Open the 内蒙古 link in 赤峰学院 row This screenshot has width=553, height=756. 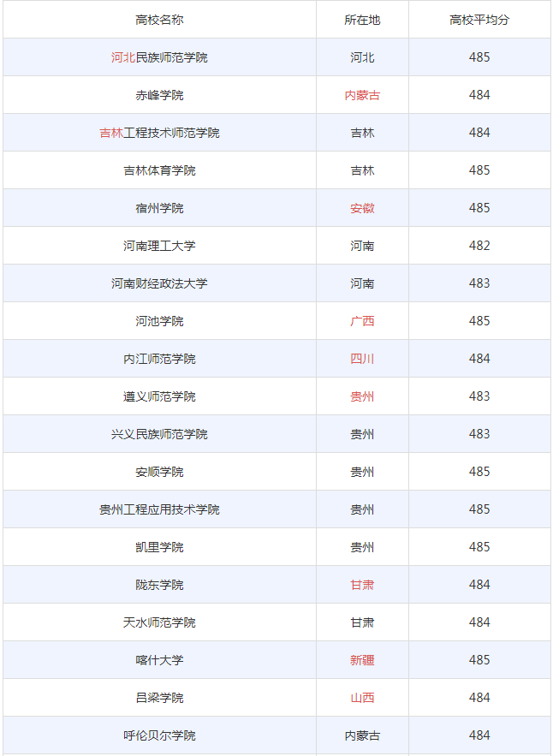coord(362,95)
